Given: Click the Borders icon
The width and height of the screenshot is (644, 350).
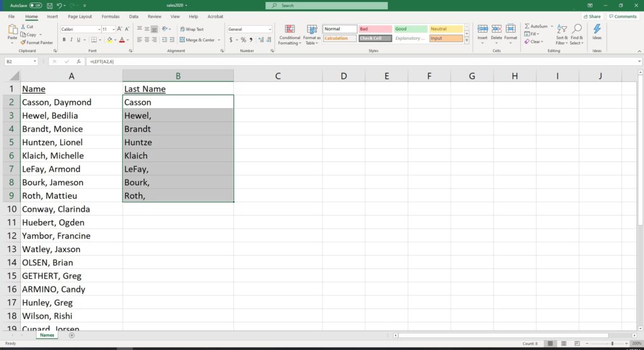Looking at the screenshot, I should pyautogui.click(x=94, y=40).
